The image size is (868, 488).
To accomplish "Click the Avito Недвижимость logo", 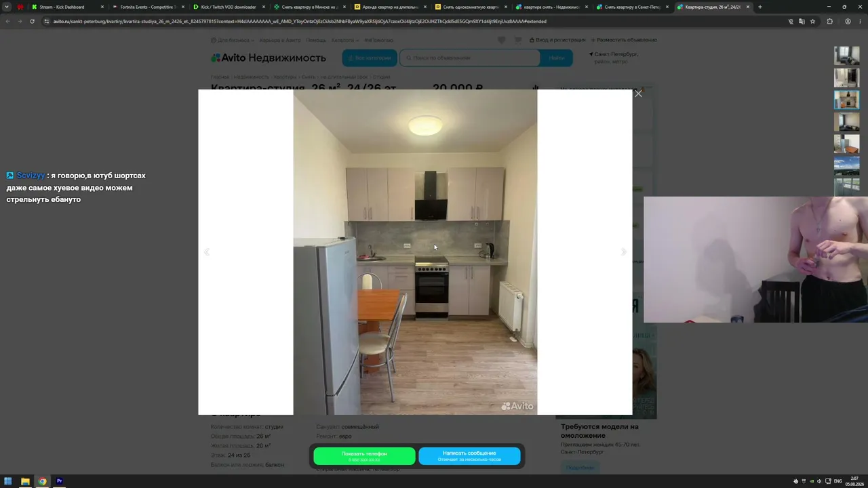I will click(269, 58).
